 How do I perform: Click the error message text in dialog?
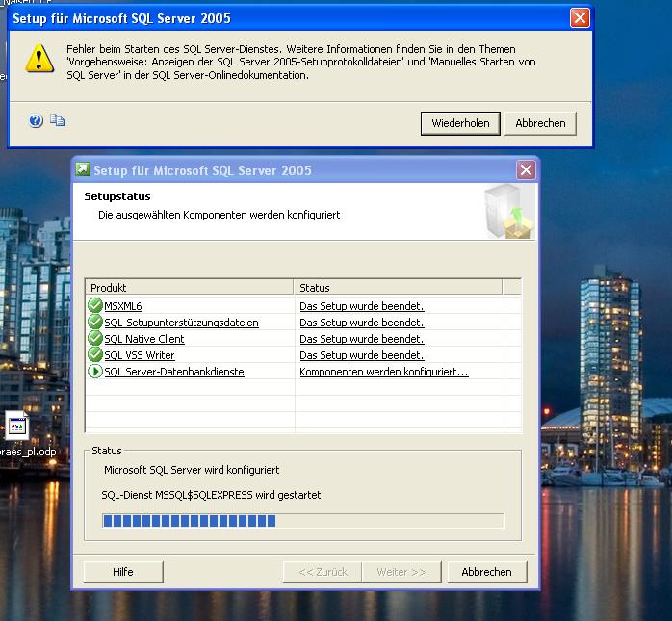tap(301, 62)
